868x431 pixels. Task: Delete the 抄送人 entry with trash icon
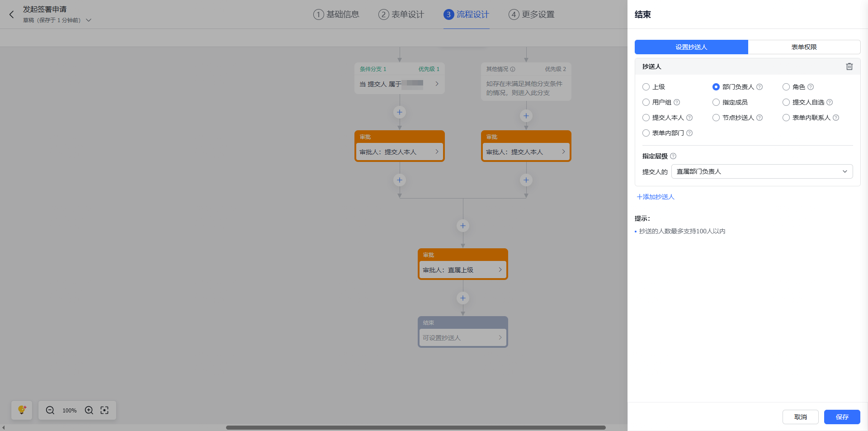tap(849, 66)
